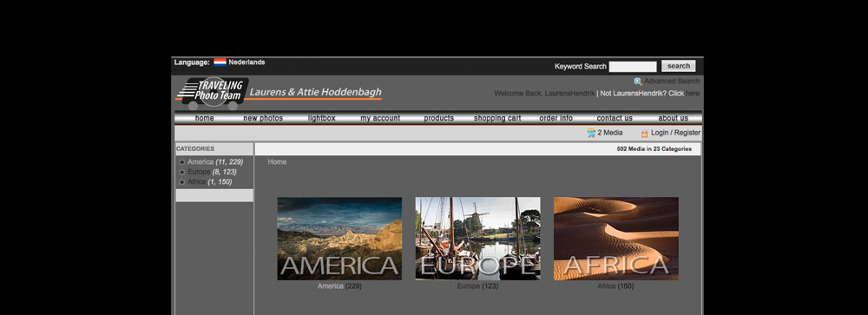
Task: Open the about us menu item
Action: [674, 118]
